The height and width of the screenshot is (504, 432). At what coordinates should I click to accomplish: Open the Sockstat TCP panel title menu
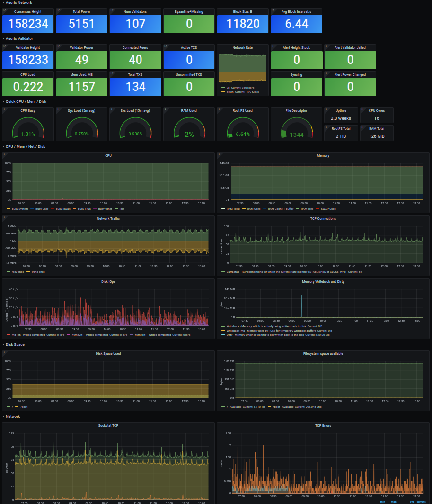108,425
